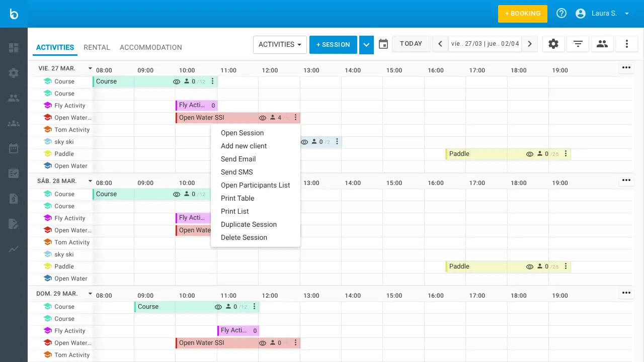644x362 pixels.
Task: Open the calendar date picker icon
Action: pos(383,44)
